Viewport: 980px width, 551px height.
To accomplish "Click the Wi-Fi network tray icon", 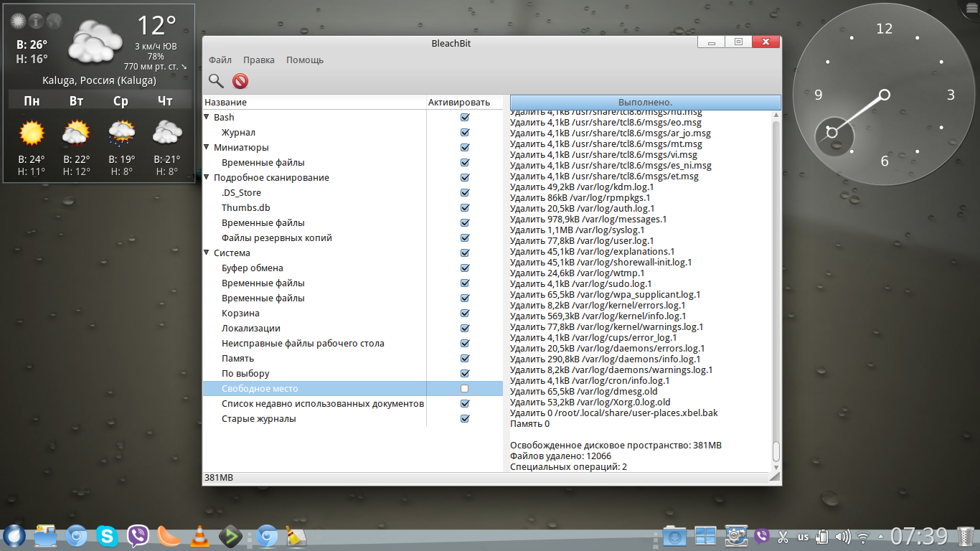I will (864, 536).
